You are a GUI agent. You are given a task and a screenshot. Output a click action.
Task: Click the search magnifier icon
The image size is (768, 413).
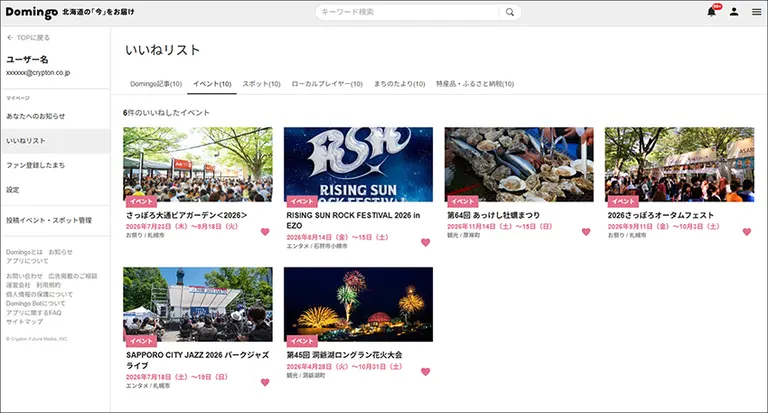tap(510, 12)
